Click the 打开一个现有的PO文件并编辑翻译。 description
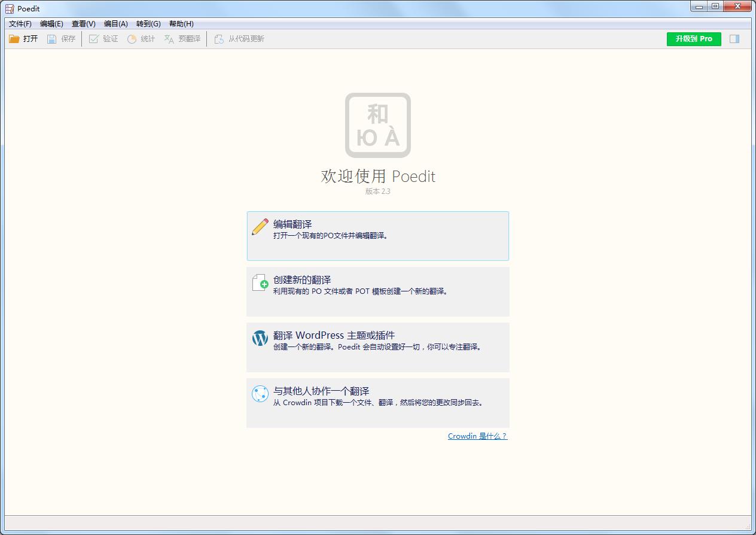Screen dimensions: 756x535 coord(331,236)
